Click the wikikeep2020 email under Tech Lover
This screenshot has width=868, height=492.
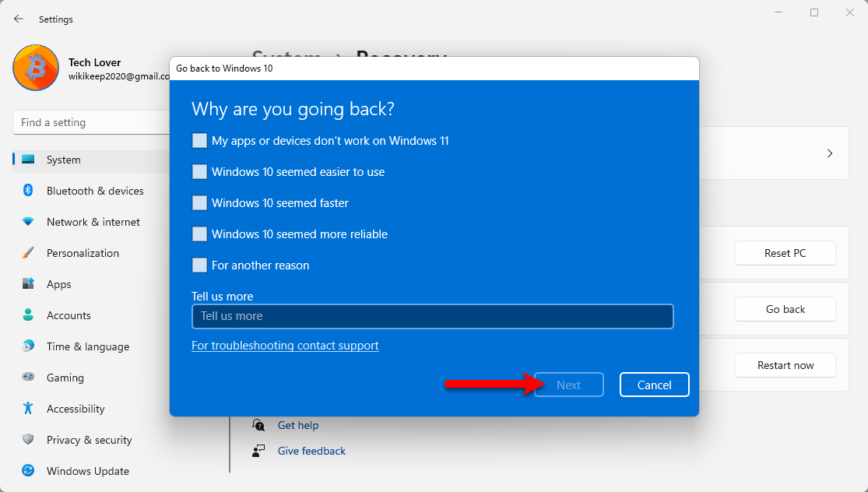click(119, 77)
